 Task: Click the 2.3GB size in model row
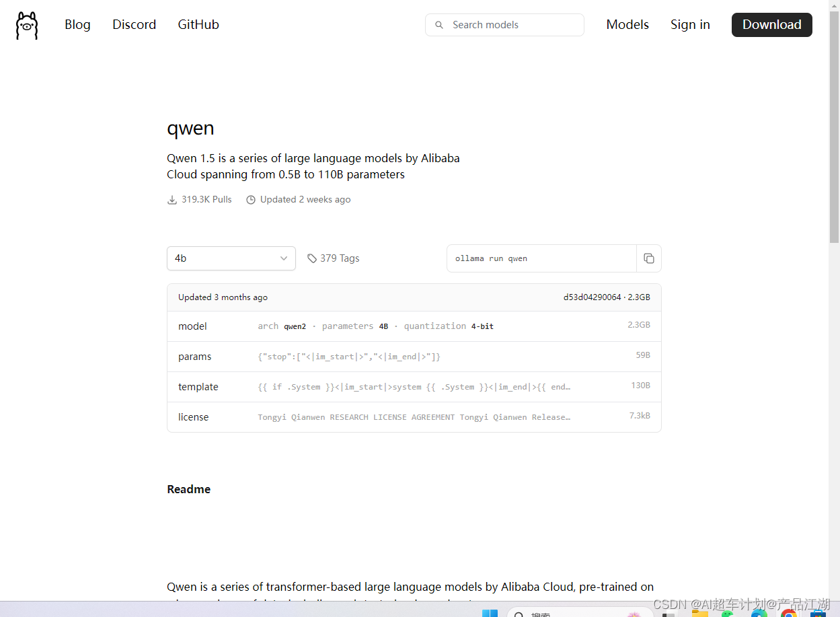pyautogui.click(x=639, y=325)
